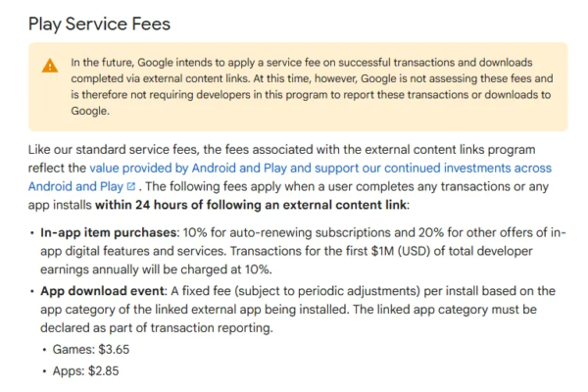Click the warning triangle icon in notice

50,66
